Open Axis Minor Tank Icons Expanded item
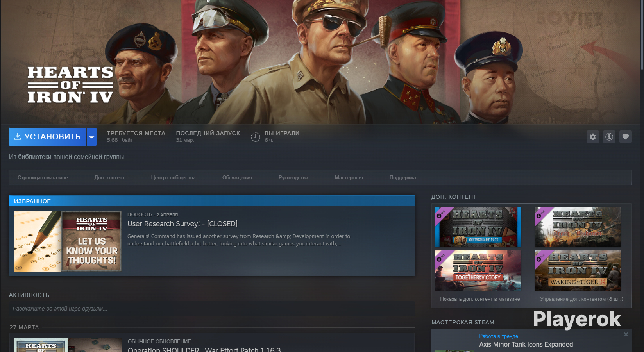 pyautogui.click(x=526, y=344)
